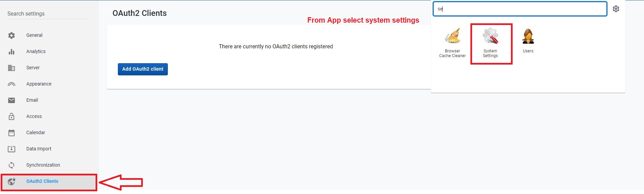Click the Data Import download icon
The height and width of the screenshot is (194, 644).
click(11, 149)
